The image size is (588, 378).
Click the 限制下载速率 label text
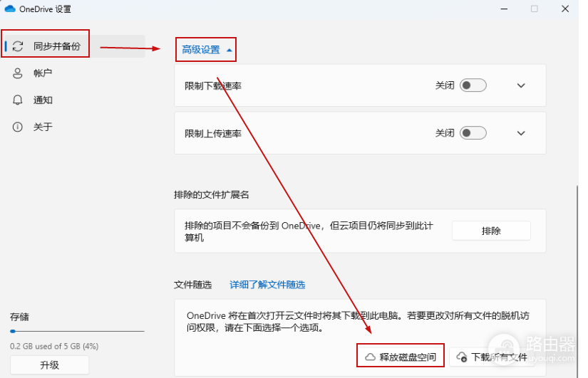pos(213,86)
